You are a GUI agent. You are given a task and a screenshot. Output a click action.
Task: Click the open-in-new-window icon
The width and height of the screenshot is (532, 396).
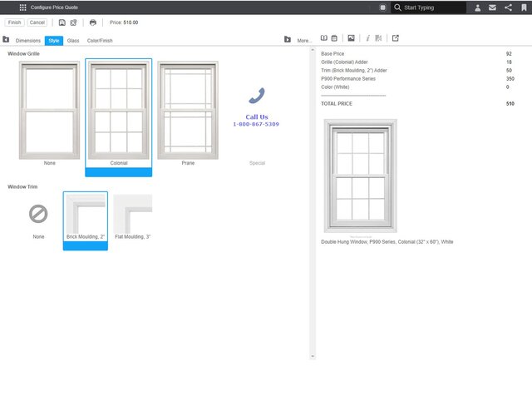(x=395, y=38)
